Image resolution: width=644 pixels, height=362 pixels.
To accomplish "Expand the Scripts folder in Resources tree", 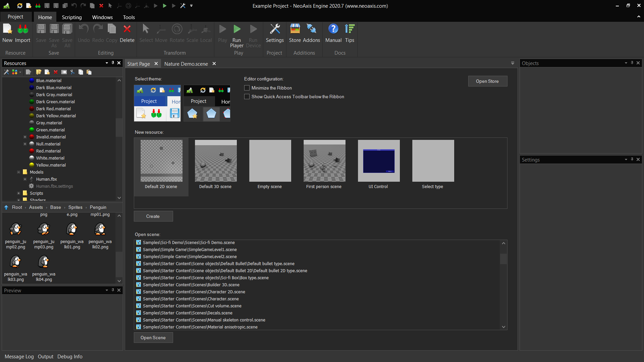I will point(19,193).
